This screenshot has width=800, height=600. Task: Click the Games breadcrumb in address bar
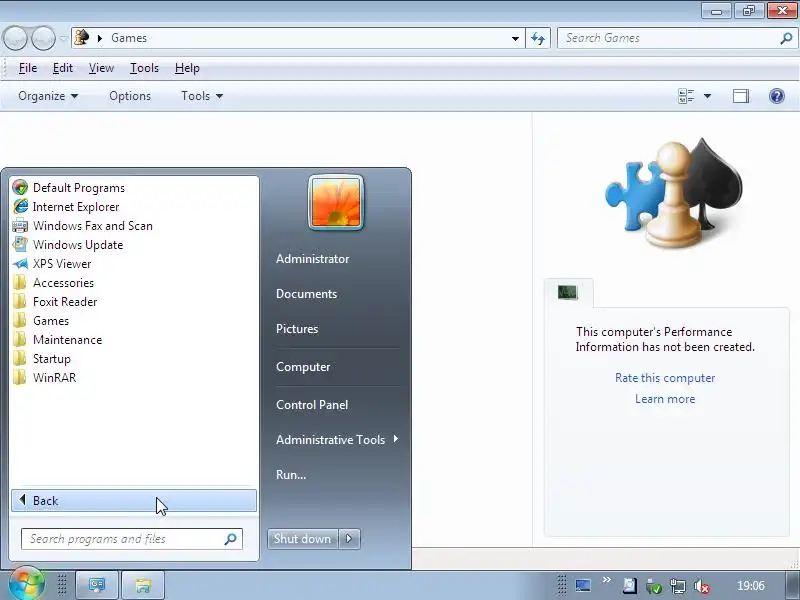pyautogui.click(x=129, y=38)
